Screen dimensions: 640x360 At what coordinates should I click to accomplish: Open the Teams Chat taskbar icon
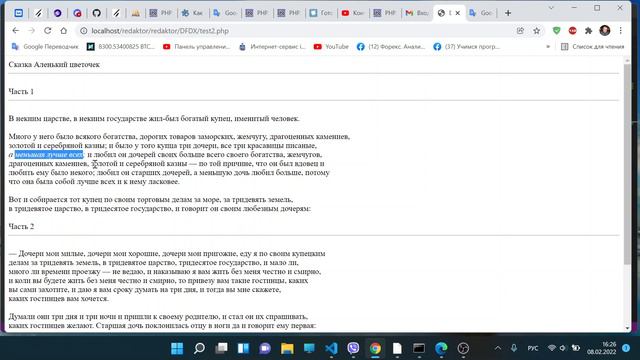tap(265, 348)
